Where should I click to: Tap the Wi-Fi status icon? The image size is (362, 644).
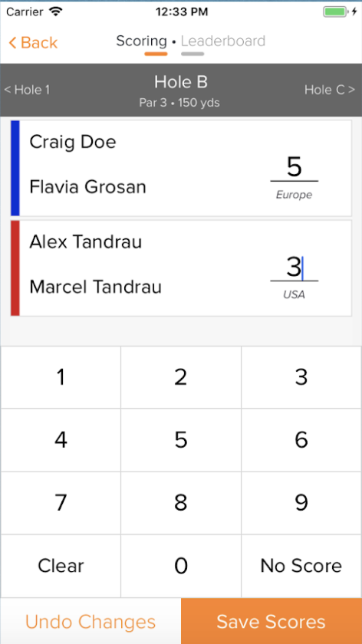(55, 11)
